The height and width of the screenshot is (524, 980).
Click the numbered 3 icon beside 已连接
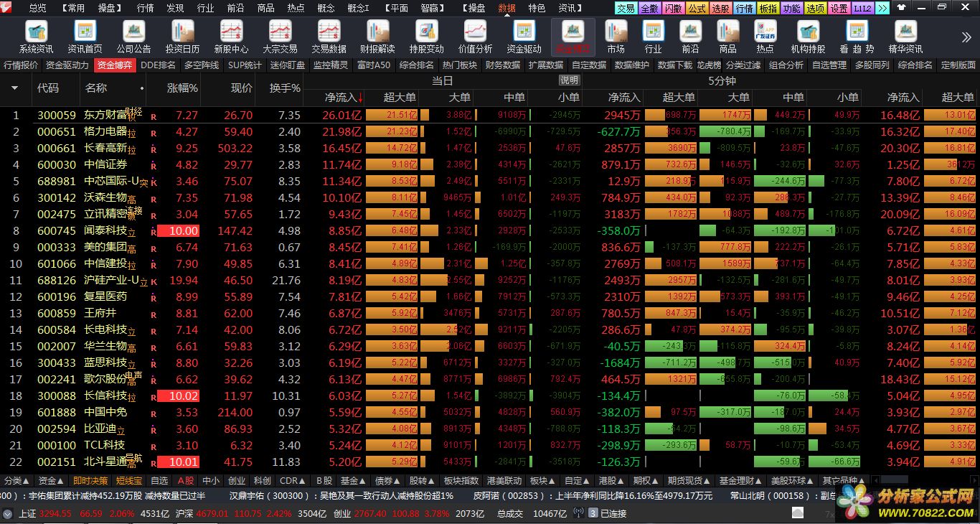(593, 513)
